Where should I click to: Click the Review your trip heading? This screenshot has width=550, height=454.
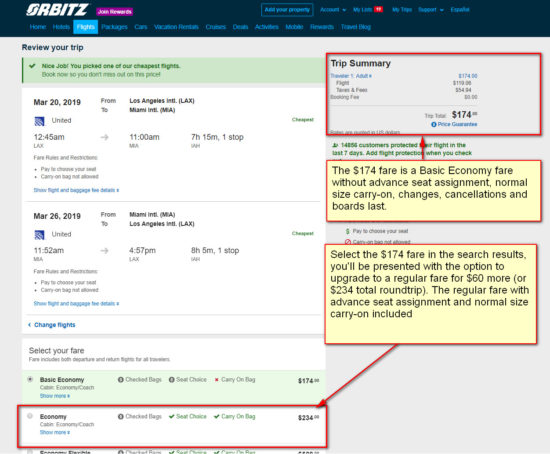tap(53, 47)
